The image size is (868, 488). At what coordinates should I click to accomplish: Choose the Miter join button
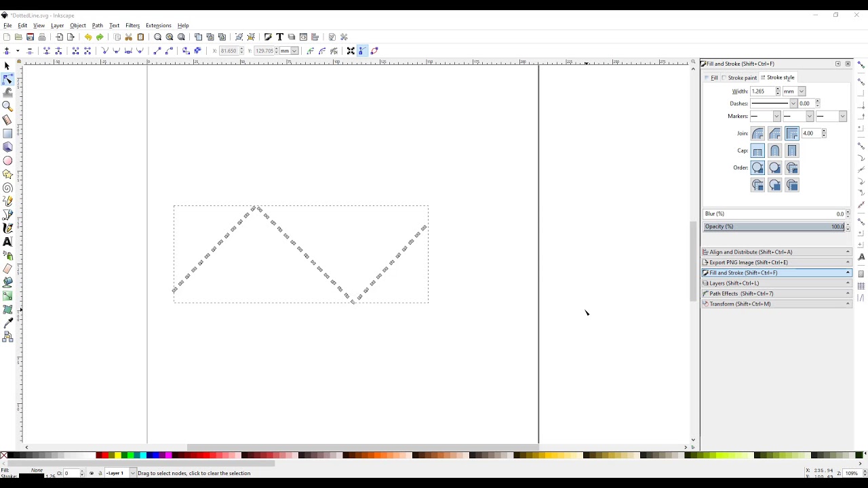(791, 134)
